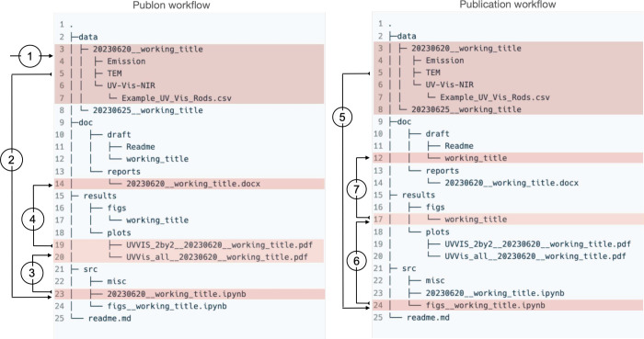Select the draft folder in Publon workflow
The height and width of the screenshot is (339, 644).
119,135
